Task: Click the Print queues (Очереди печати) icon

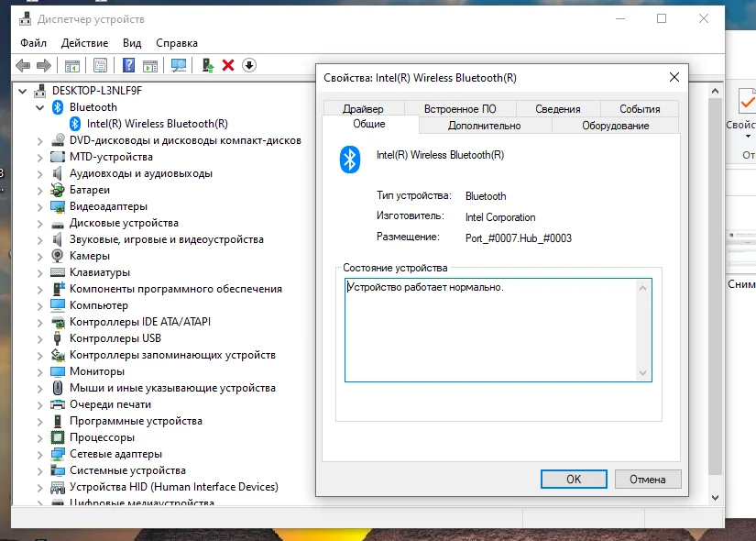Action: point(58,404)
